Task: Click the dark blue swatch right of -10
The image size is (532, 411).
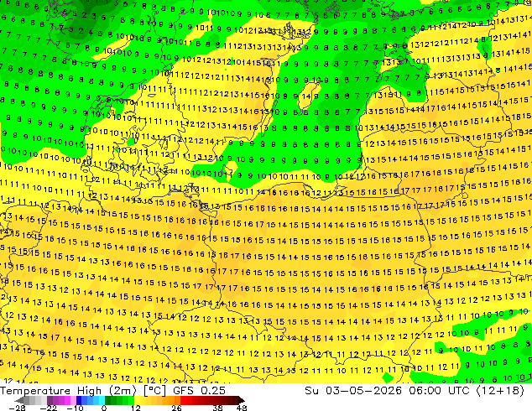Action: (x=79, y=400)
